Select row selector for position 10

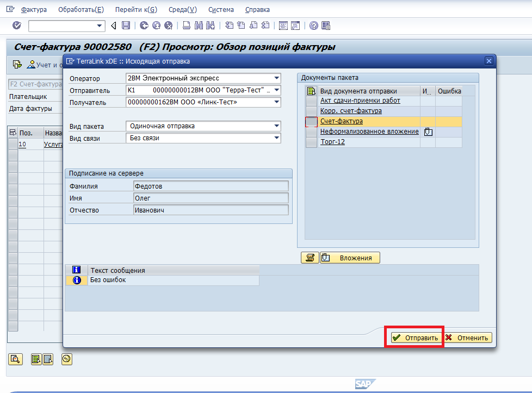coord(13,145)
